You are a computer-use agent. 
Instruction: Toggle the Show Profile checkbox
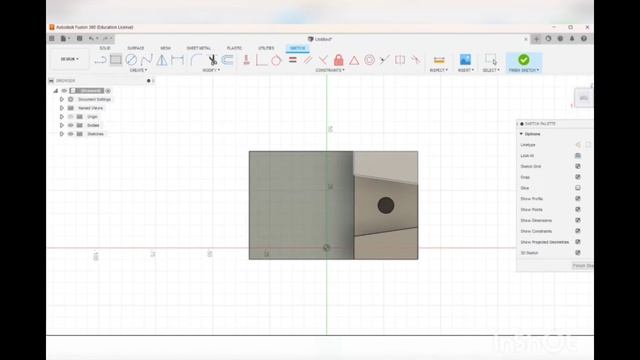(578, 198)
